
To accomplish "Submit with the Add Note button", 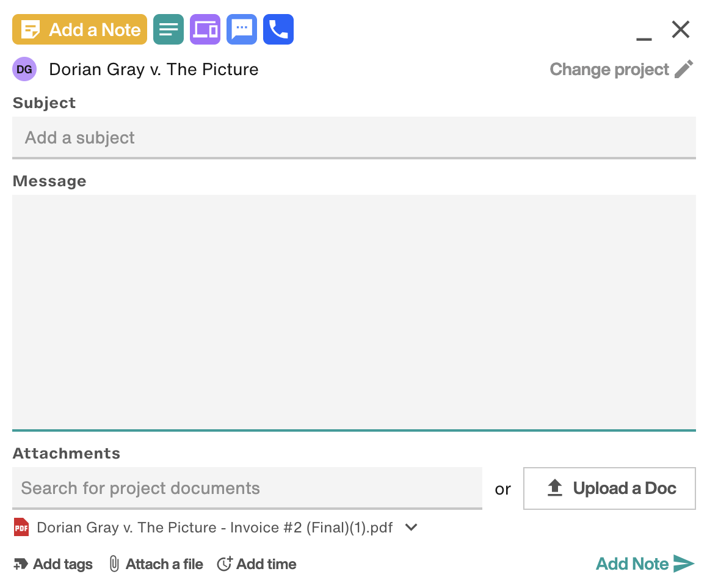I will [645, 564].
